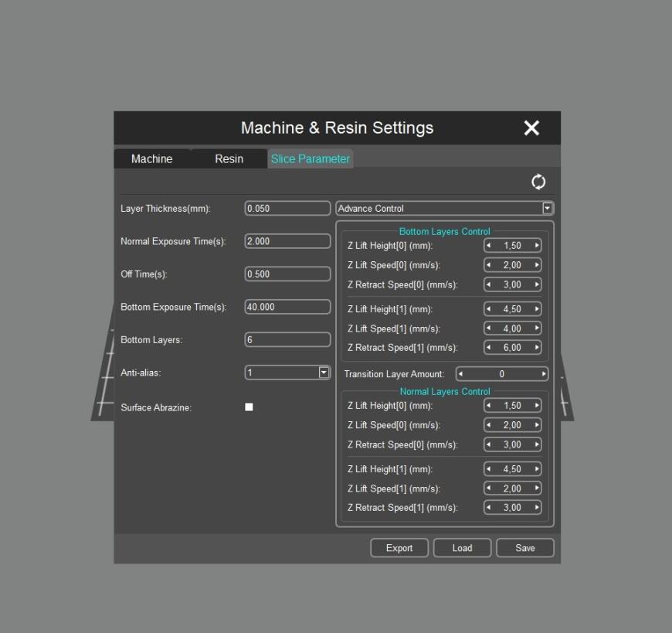Increase Bottom Layers Z Lift Height[0]
The image size is (672, 633).
click(537, 245)
